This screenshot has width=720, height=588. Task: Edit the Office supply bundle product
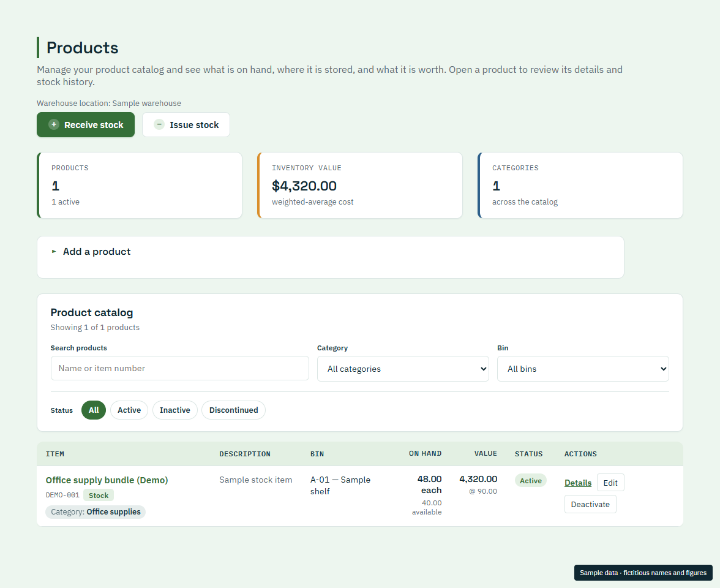610,483
